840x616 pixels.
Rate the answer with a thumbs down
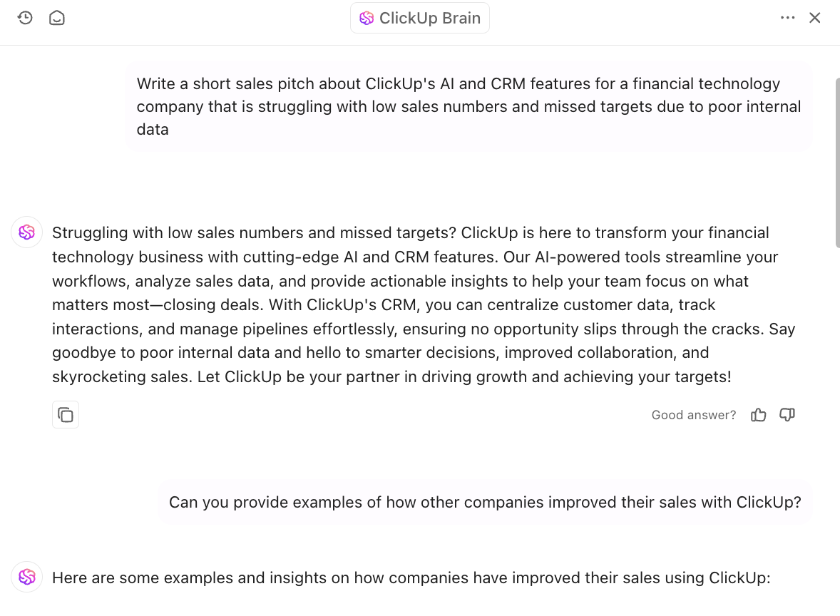tap(787, 414)
